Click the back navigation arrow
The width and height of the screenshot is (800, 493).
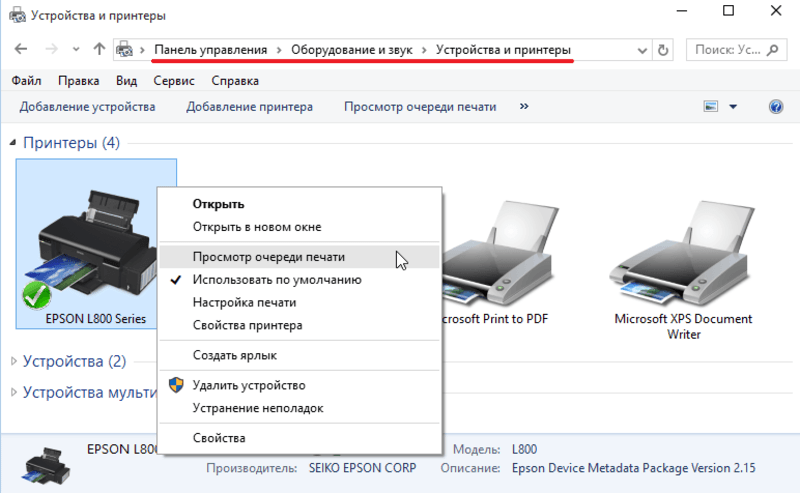[x=21, y=49]
